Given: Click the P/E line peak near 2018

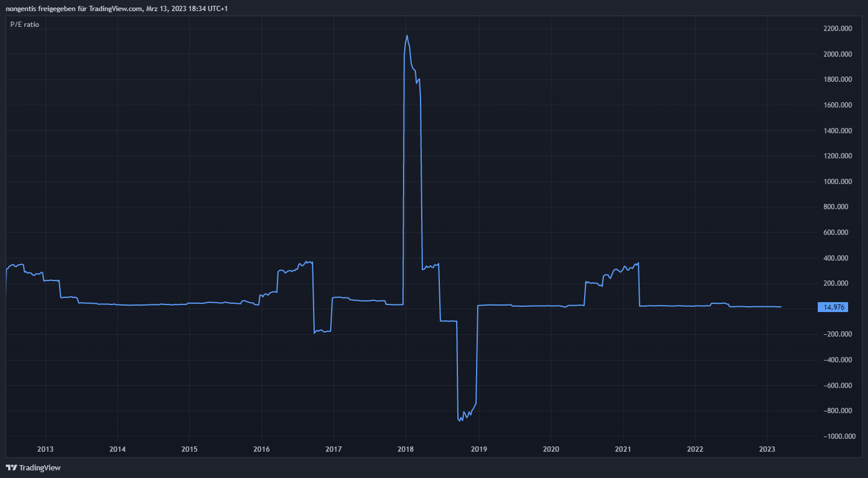Looking at the screenshot, I should tap(407, 36).
